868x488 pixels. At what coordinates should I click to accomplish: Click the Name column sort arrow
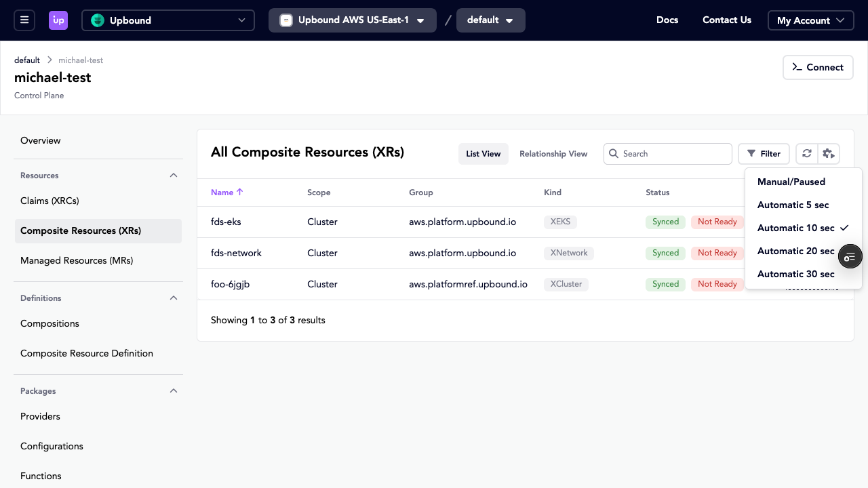point(239,192)
